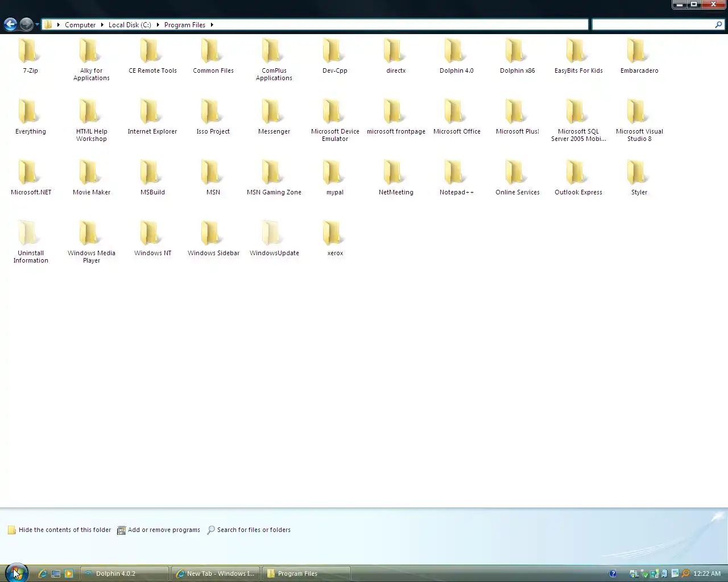Image resolution: width=728 pixels, height=582 pixels.
Task: Open the Movie Maker folder
Action: [91, 177]
